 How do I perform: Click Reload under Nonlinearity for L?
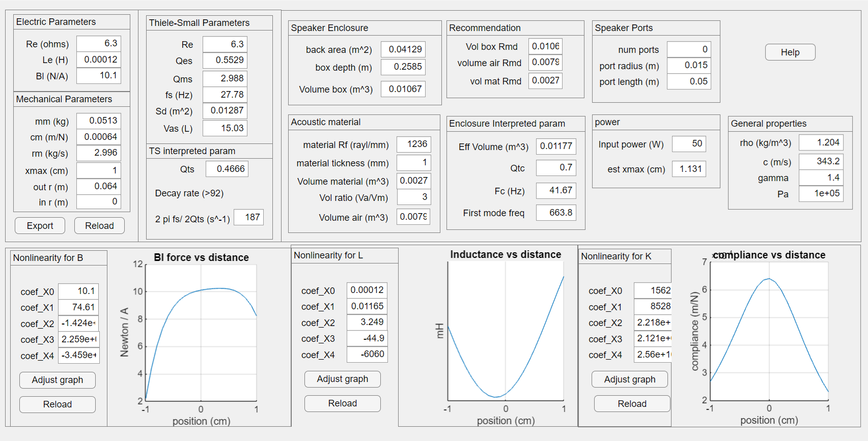[x=342, y=403]
